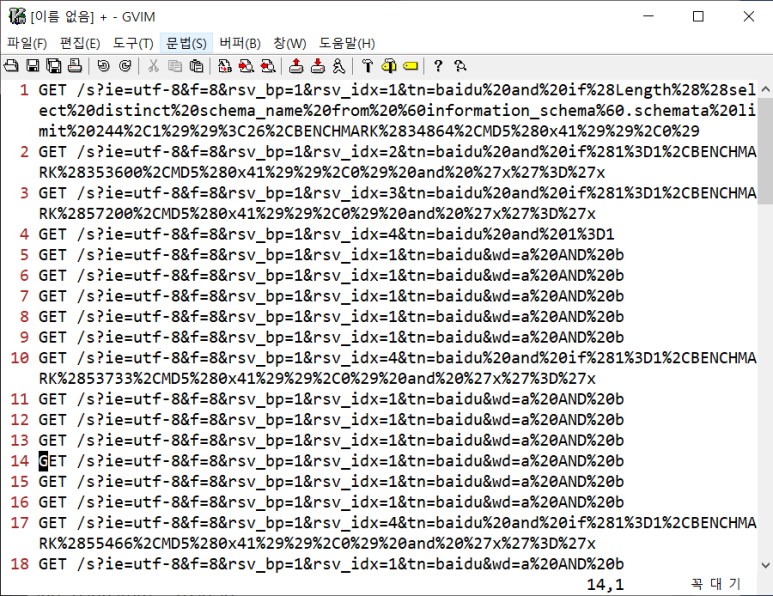Maximize the GVIM window

click(x=698, y=17)
